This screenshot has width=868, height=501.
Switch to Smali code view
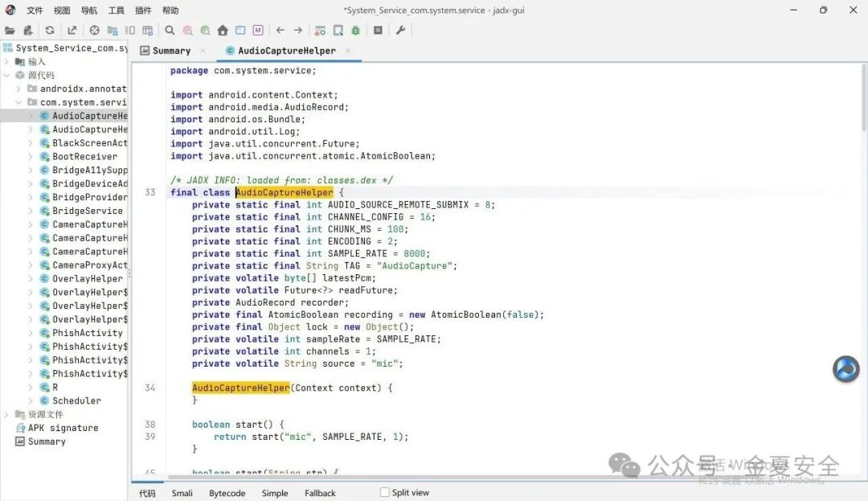182,493
